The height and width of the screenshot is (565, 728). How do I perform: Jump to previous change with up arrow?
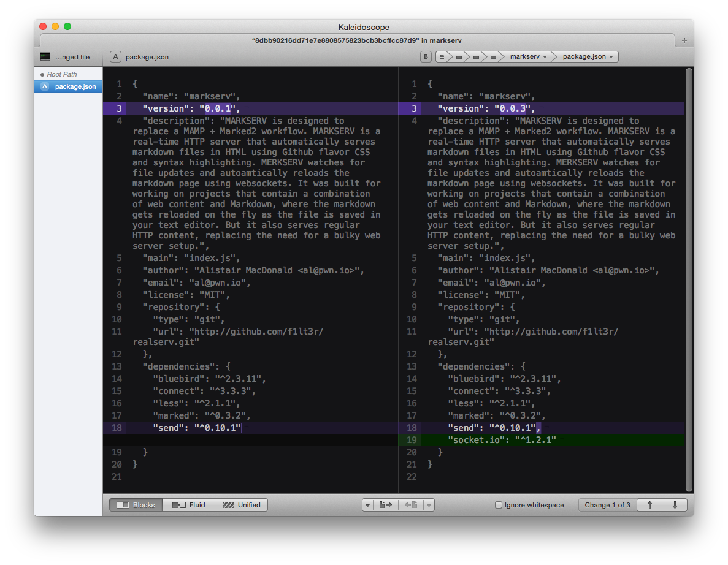pyautogui.click(x=649, y=505)
